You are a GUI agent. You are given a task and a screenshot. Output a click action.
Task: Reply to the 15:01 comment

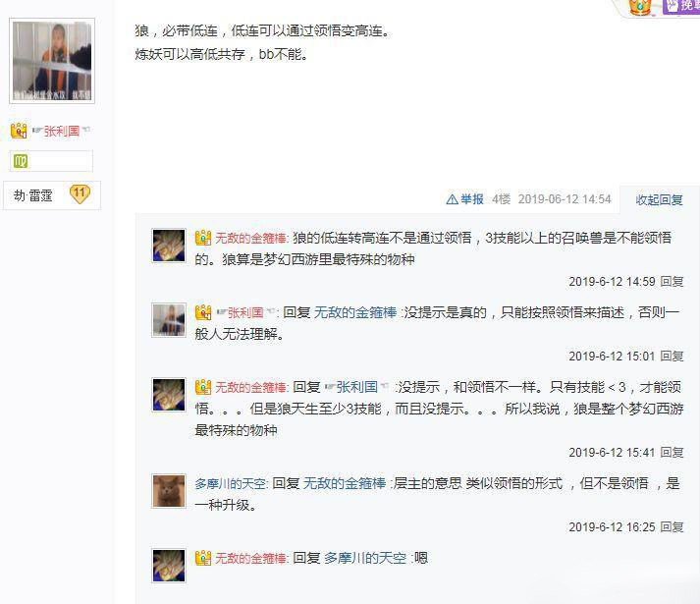tap(672, 357)
